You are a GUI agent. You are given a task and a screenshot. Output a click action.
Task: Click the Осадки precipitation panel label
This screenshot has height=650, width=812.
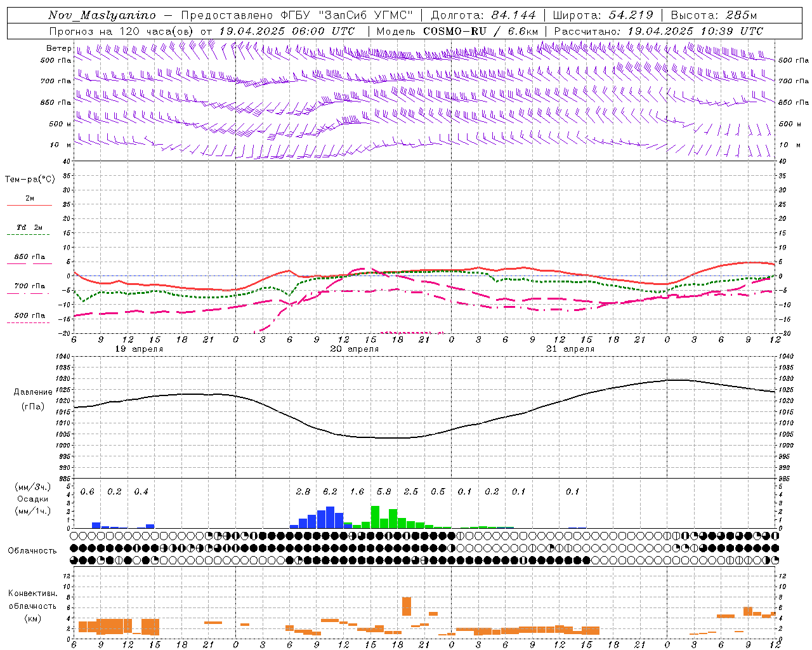(33, 499)
